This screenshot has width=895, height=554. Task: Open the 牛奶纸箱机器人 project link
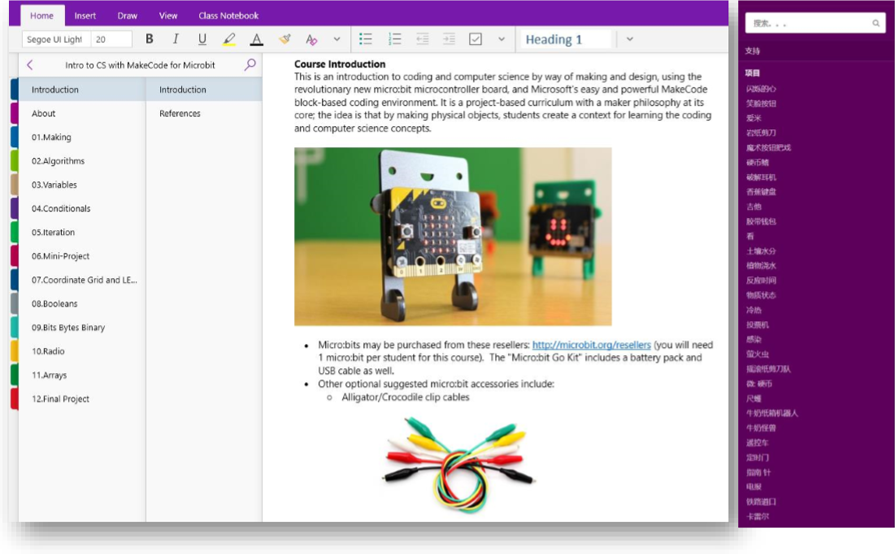[772, 413]
